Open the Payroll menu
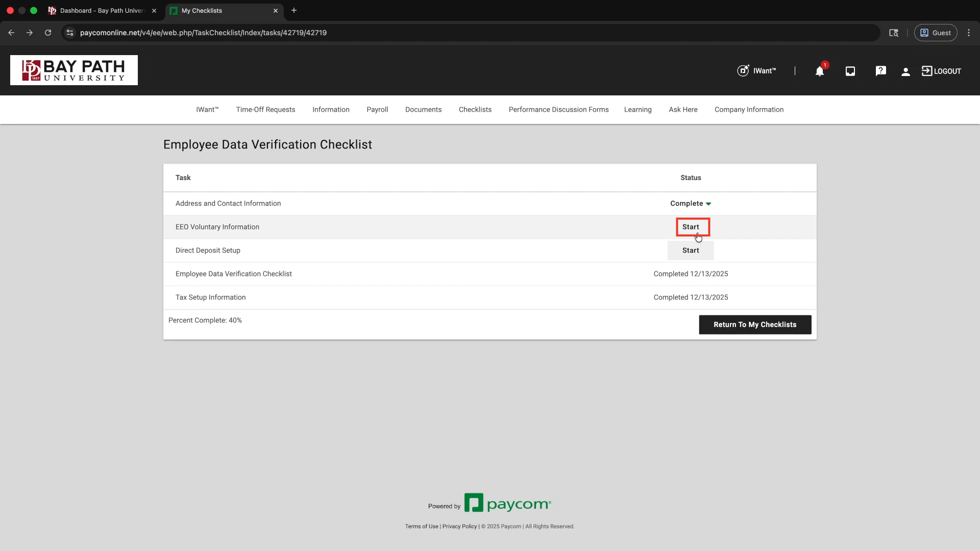 tap(377, 110)
